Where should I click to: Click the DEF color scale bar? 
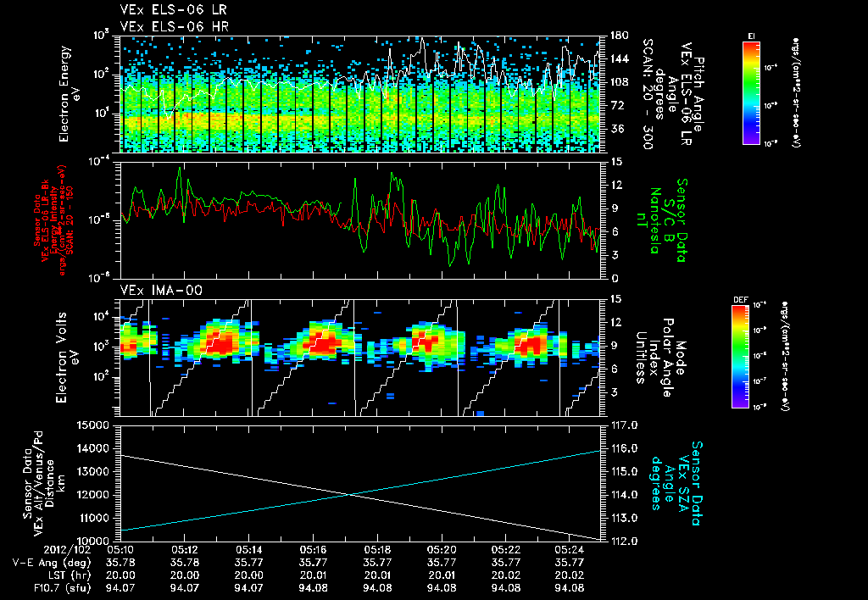[741, 357]
